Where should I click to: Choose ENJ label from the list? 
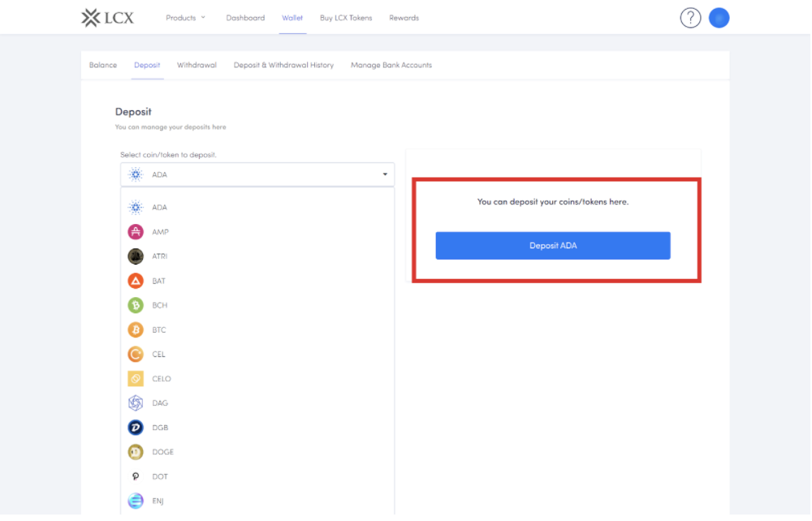click(158, 501)
